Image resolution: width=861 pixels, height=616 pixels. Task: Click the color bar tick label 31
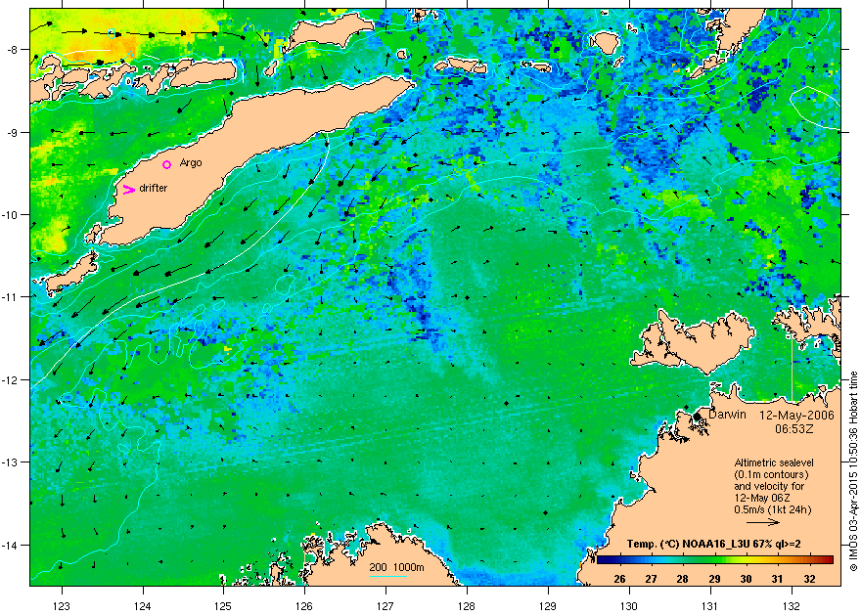click(778, 579)
